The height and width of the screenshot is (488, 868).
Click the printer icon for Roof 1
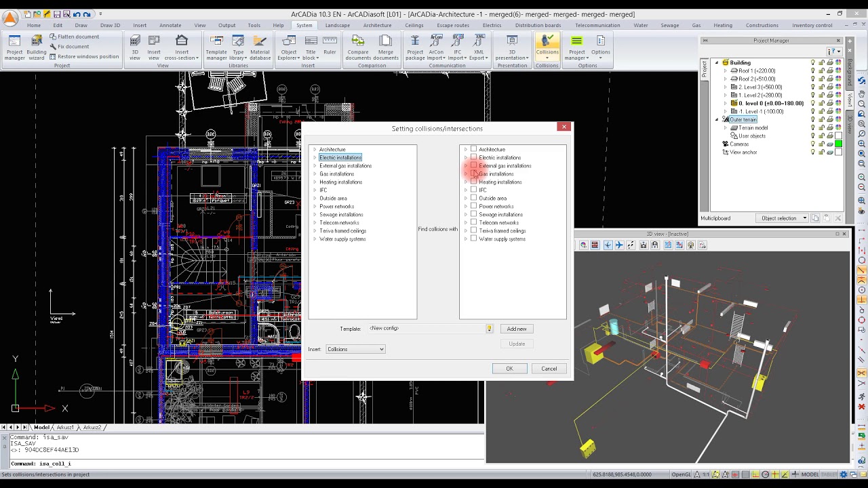point(830,70)
